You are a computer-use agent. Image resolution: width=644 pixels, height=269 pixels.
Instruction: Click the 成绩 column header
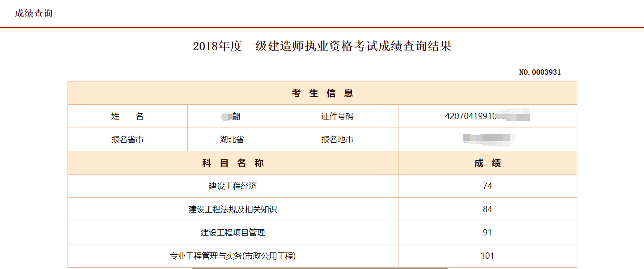point(487,163)
